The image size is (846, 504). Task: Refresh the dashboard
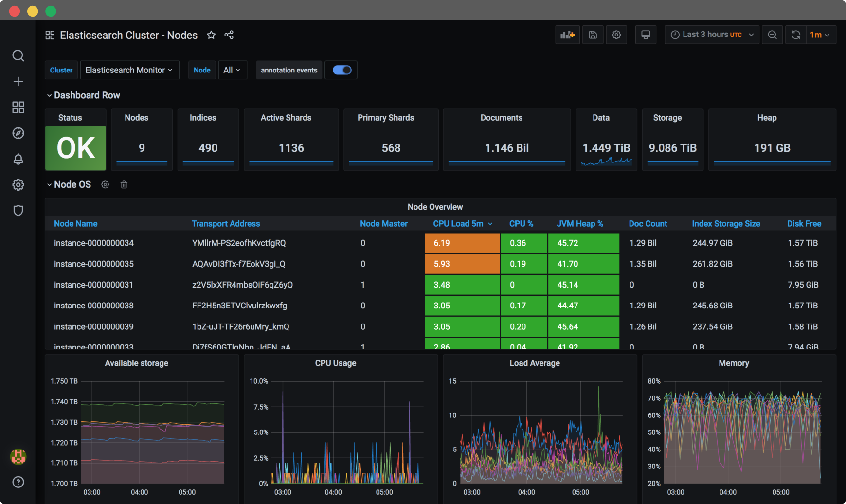796,35
